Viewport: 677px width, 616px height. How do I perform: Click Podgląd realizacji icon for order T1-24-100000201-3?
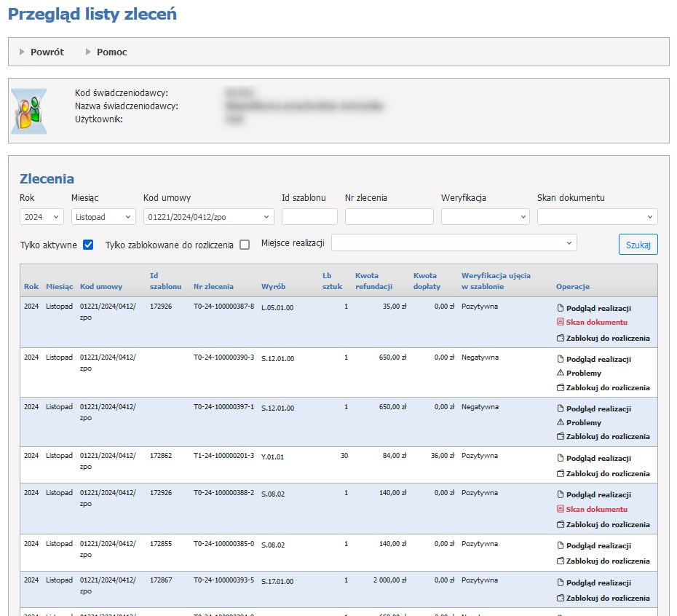560,459
